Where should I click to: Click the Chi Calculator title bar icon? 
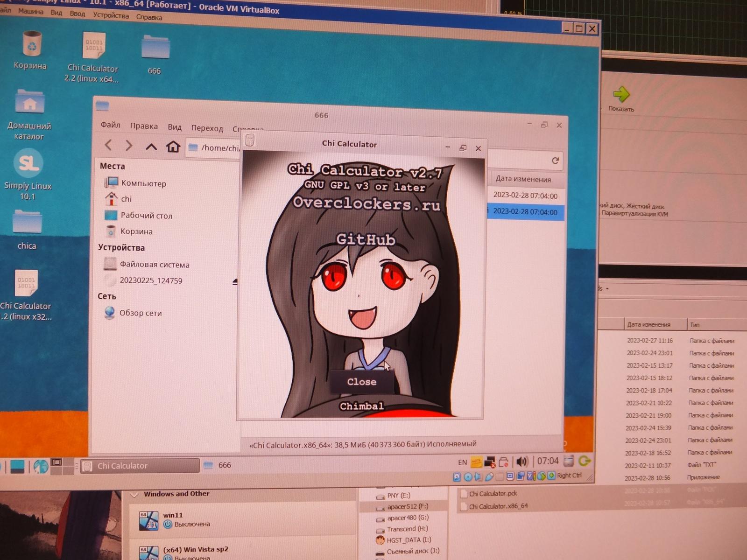pyautogui.click(x=250, y=140)
